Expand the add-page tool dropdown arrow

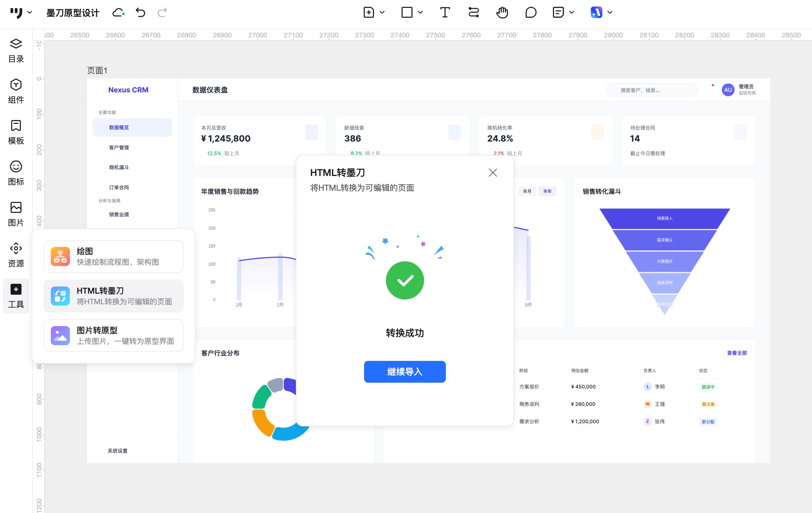coord(382,13)
